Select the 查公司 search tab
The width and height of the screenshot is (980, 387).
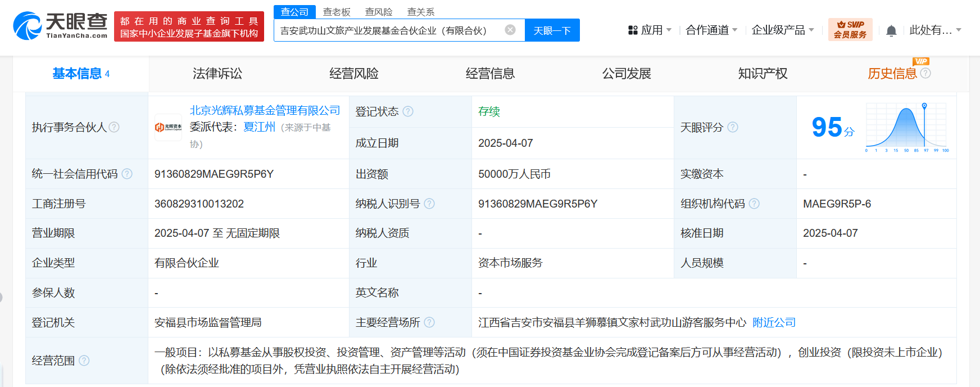[295, 12]
